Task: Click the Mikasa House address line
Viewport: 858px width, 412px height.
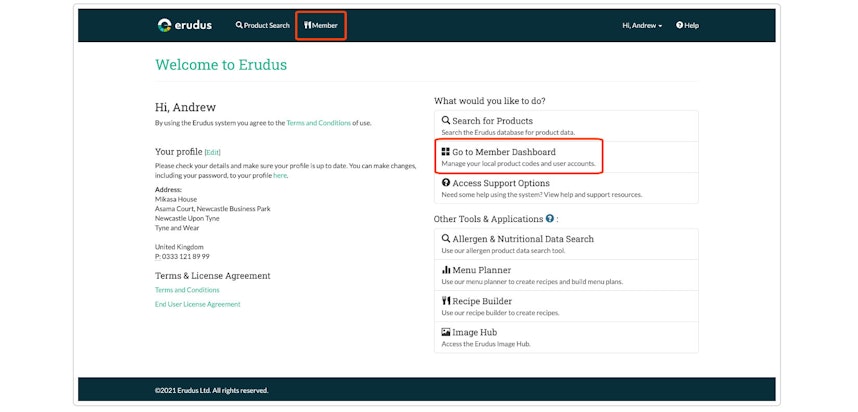Action: click(176, 199)
